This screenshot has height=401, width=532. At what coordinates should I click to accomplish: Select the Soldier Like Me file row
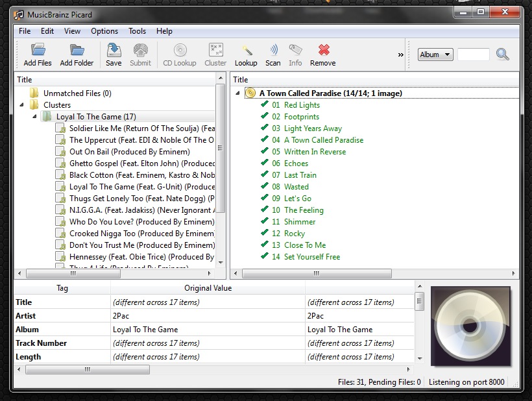click(x=142, y=128)
